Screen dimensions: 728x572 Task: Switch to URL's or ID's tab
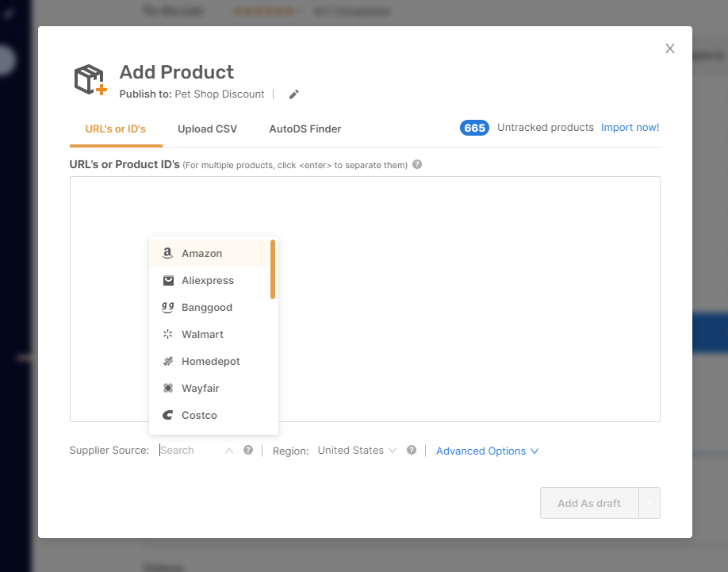point(116,129)
